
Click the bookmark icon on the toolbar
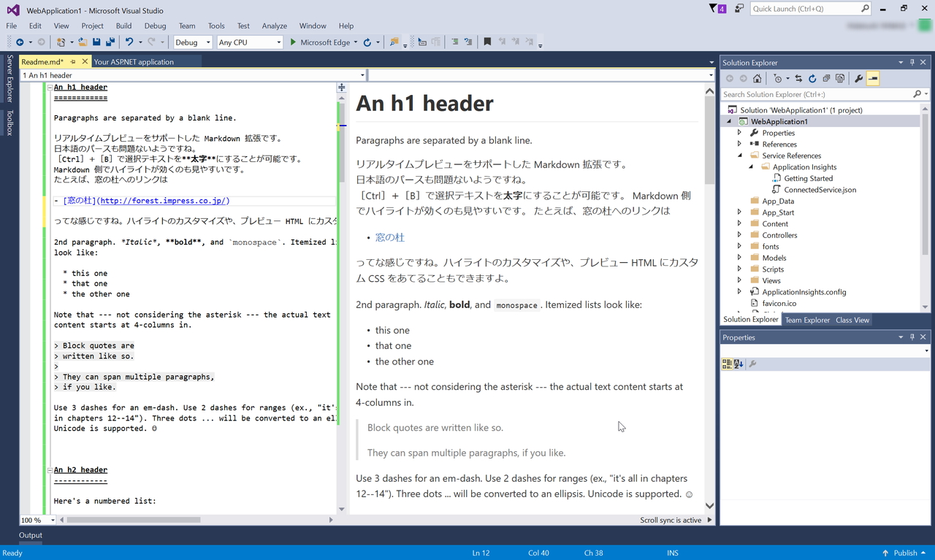click(x=487, y=42)
